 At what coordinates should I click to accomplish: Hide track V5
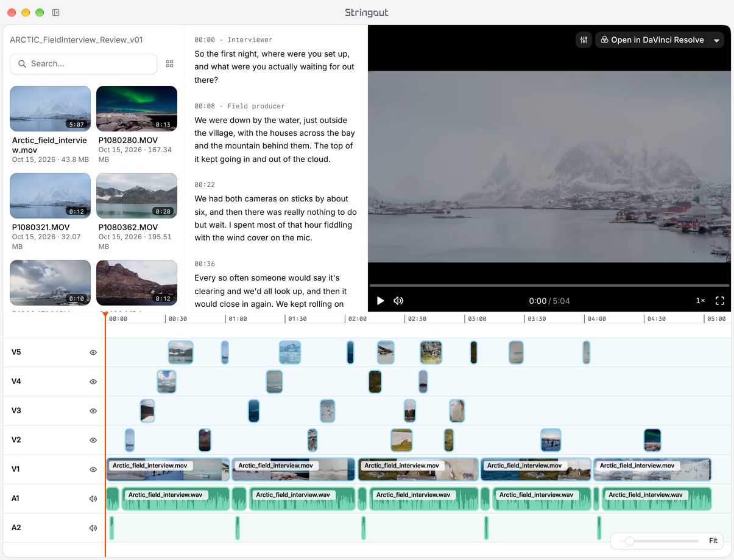point(93,352)
